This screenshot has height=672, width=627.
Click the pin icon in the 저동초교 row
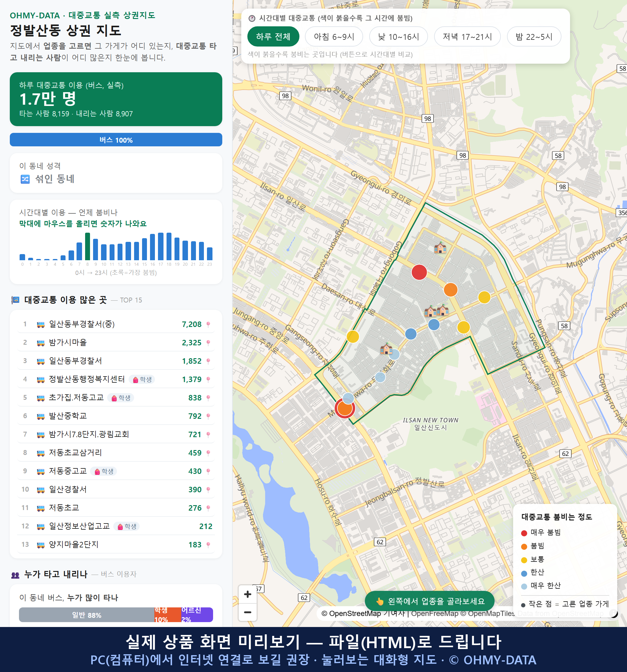click(208, 508)
